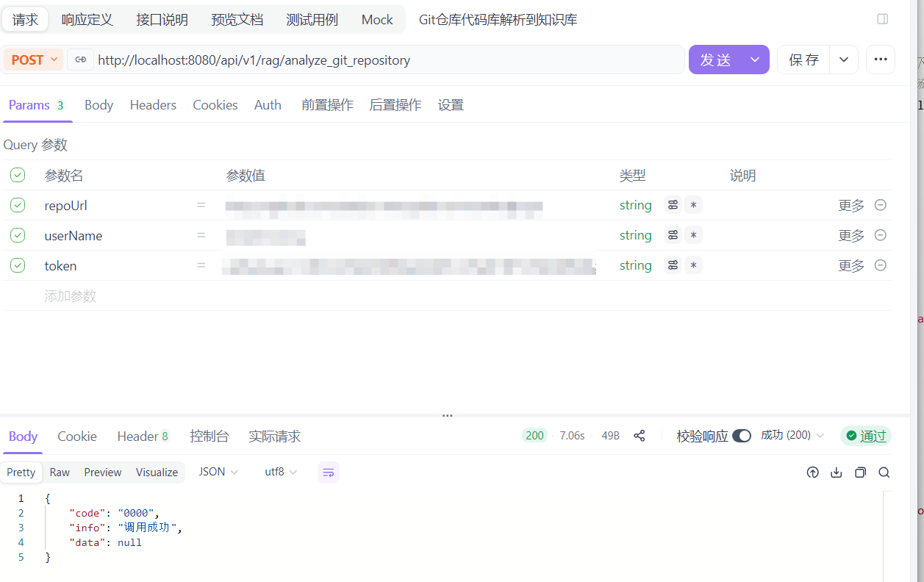Toggle the 校验响应 switch off
924x582 pixels.
[742, 436]
